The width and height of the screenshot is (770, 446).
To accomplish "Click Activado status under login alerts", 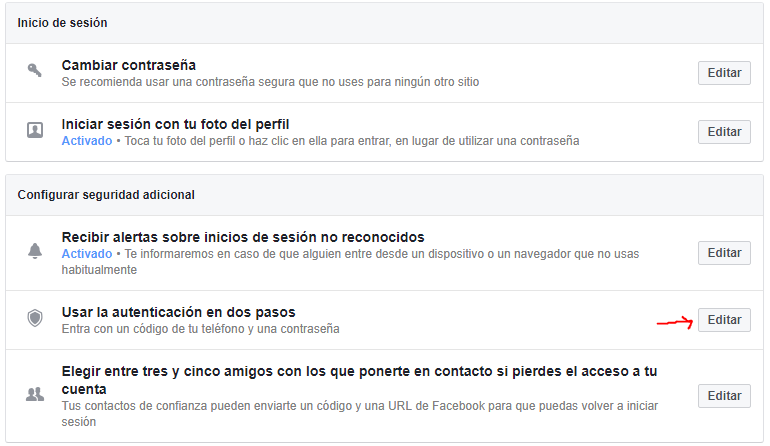I will 86,254.
